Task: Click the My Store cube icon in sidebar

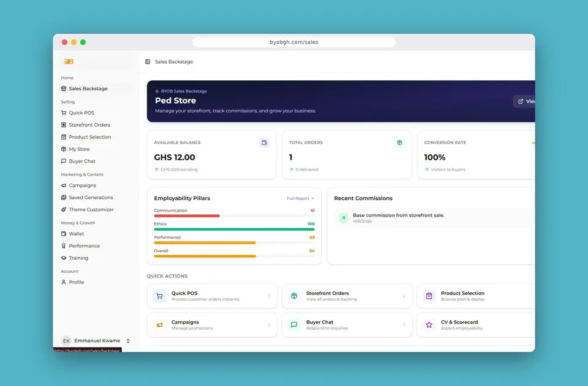Action: 64,149
